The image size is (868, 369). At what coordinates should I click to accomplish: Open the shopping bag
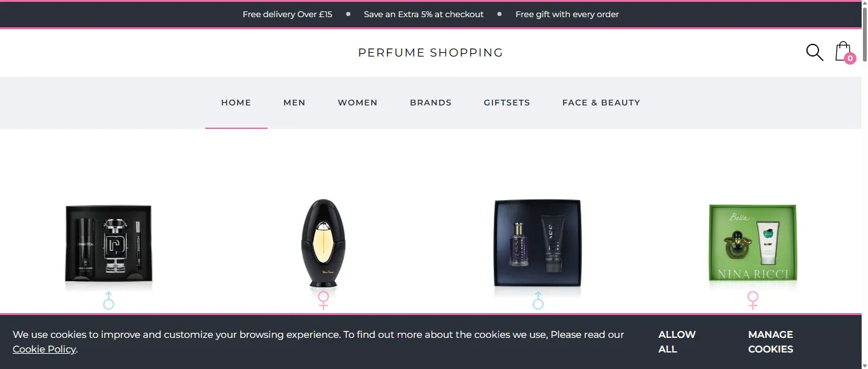pyautogui.click(x=842, y=51)
